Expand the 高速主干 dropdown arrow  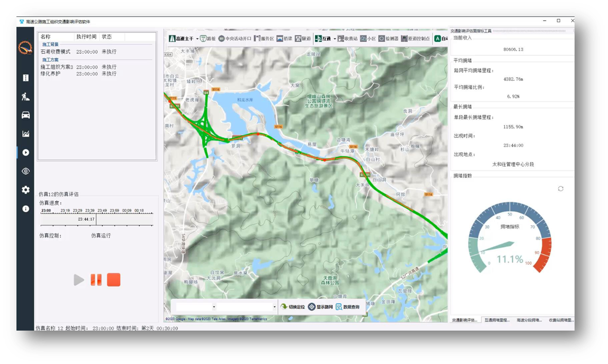click(198, 39)
